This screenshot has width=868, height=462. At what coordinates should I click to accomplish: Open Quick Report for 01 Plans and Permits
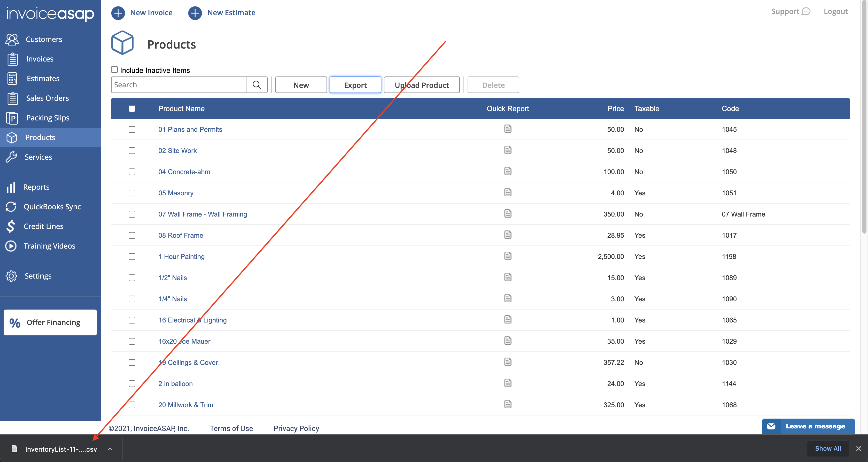508,129
